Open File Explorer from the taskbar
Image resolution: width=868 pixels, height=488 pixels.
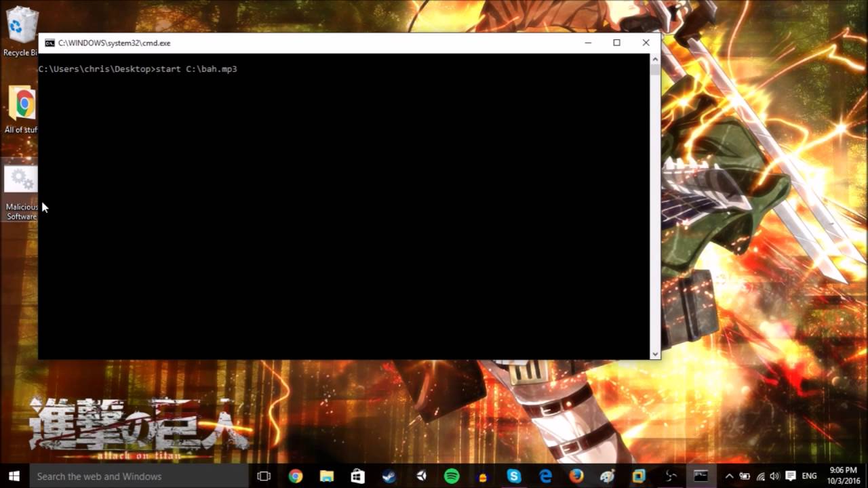click(x=326, y=476)
